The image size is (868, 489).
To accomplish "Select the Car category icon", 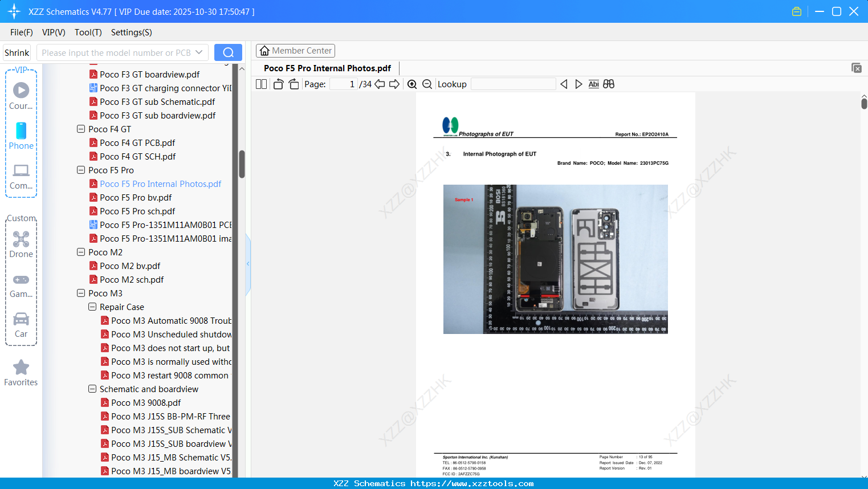I will point(21,325).
